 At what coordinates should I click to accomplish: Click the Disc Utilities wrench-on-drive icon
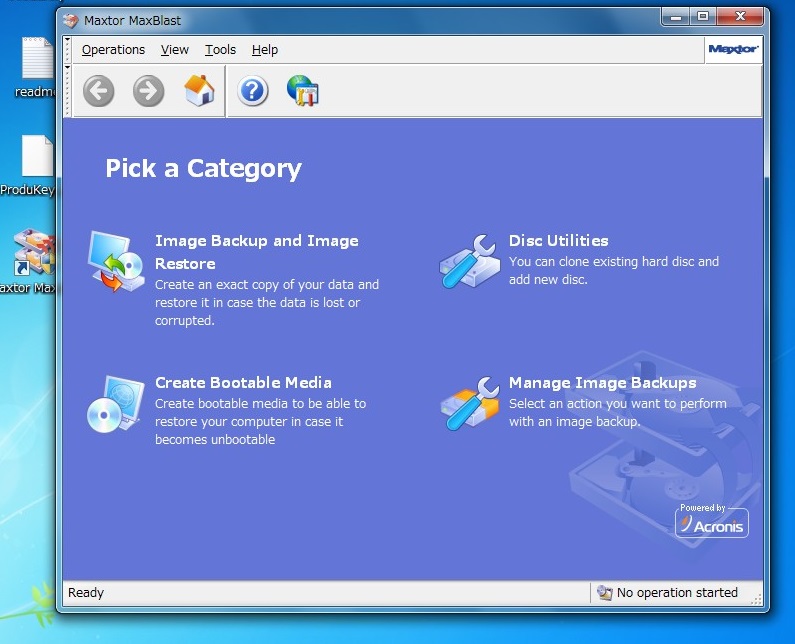point(469,262)
